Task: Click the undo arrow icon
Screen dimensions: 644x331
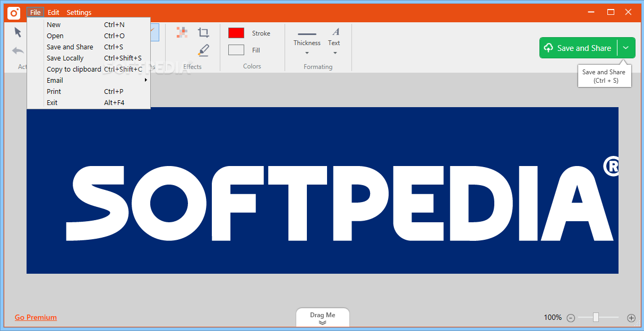Action: point(18,51)
